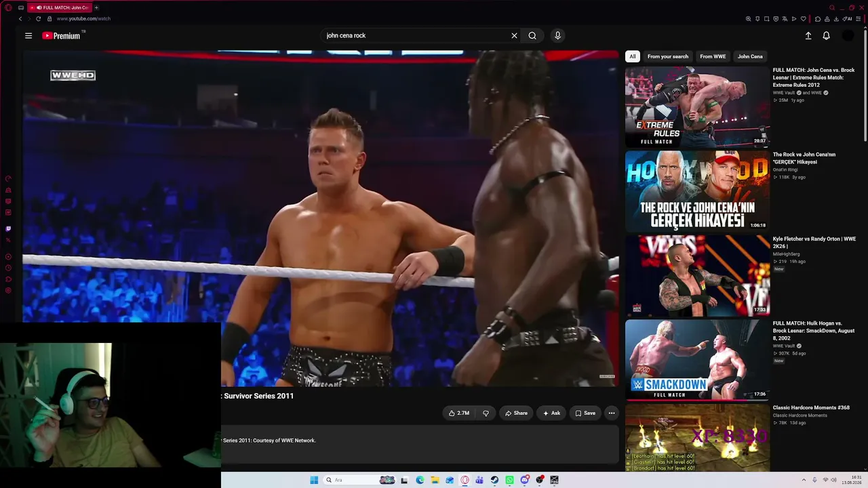Screen dimensions: 868x488
Task: Clear the search box with the X
Action: coord(514,36)
